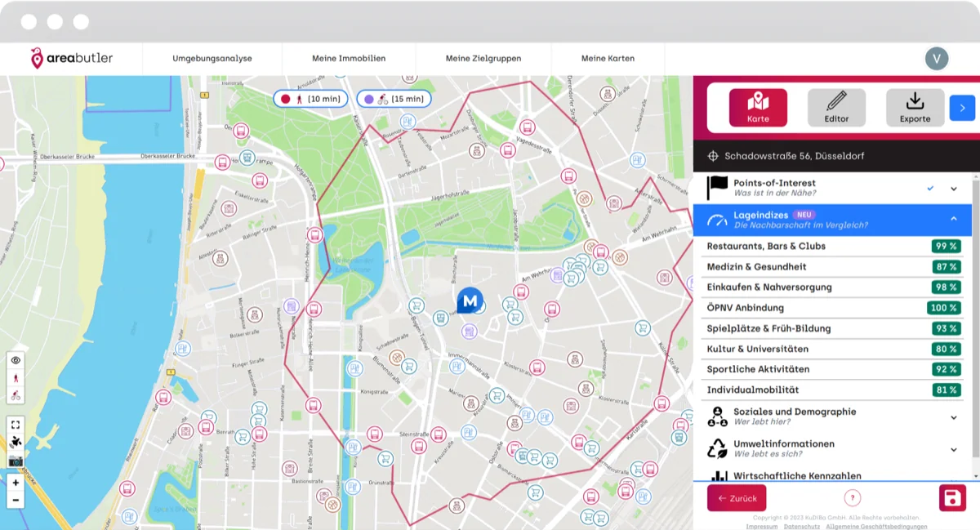980x530 pixels.
Task: Open user avatar V menu
Action: [x=937, y=58]
